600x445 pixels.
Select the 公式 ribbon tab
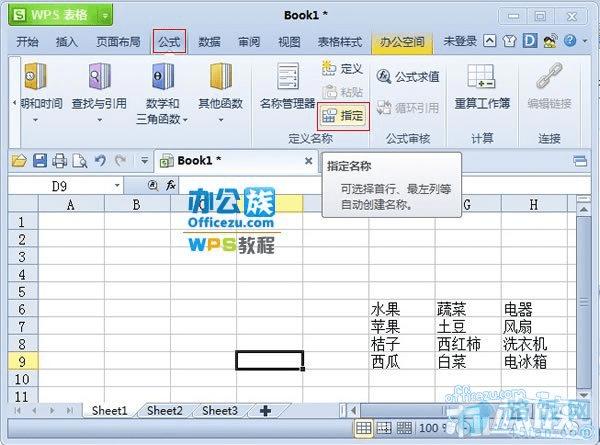[x=169, y=41]
